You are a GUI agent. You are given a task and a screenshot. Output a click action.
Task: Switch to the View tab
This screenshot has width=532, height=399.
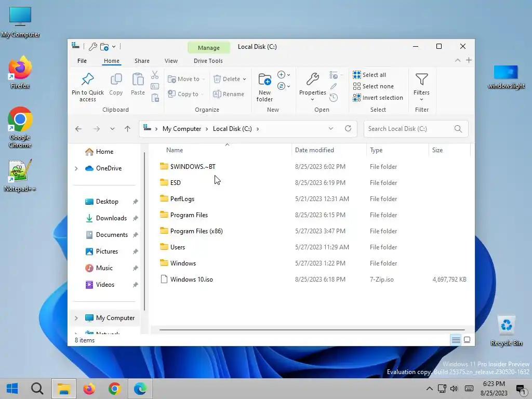click(x=171, y=61)
